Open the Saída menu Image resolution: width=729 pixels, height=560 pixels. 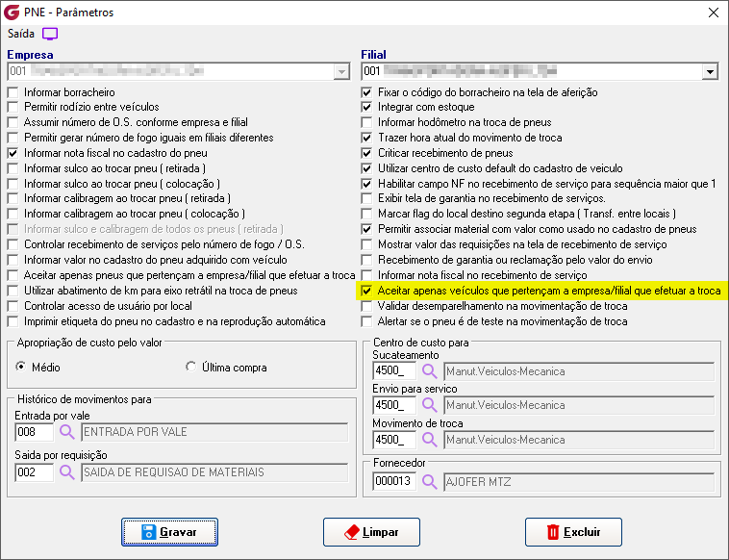point(21,34)
